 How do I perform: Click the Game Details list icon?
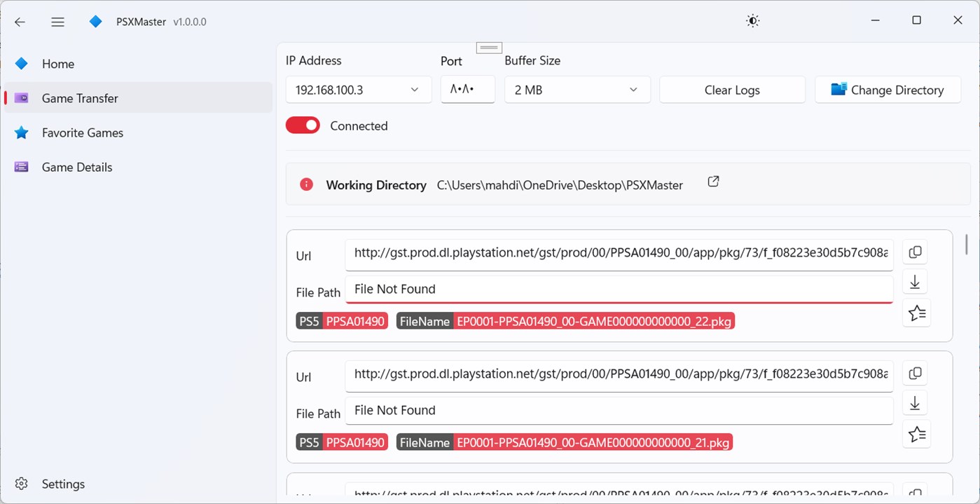[x=22, y=167]
